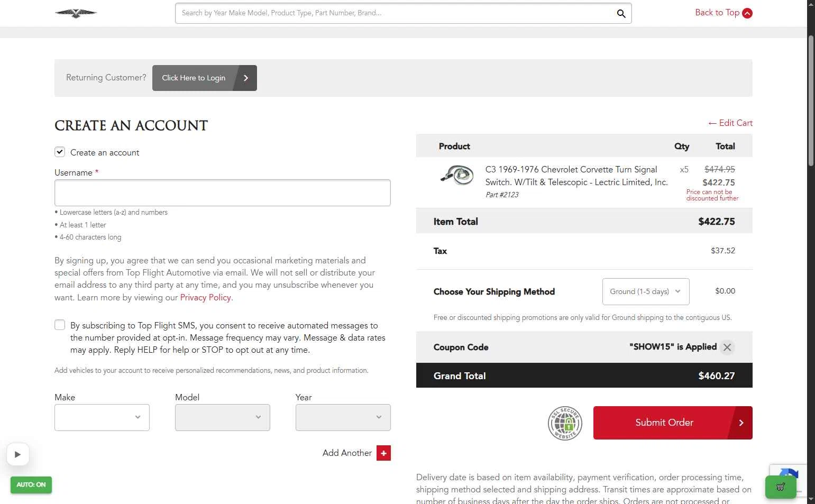The width and height of the screenshot is (815, 504).
Task: Click the Add Another label
Action: point(347,453)
